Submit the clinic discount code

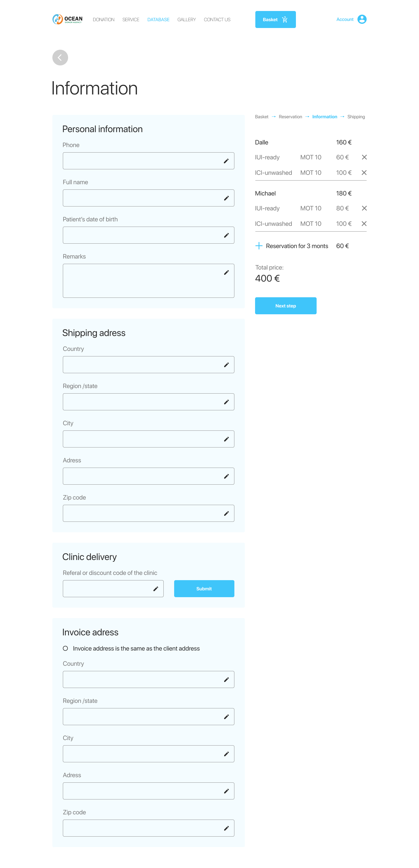point(204,589)
